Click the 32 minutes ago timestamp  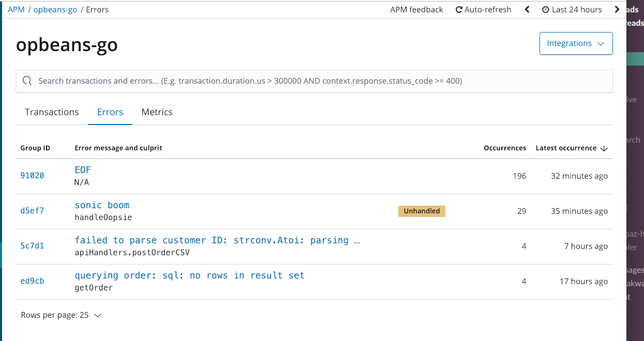pos(579,176)
